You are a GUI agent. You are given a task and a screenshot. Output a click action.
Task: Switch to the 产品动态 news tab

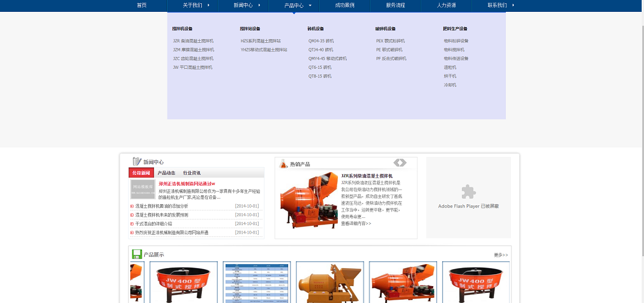coord(166,173)
